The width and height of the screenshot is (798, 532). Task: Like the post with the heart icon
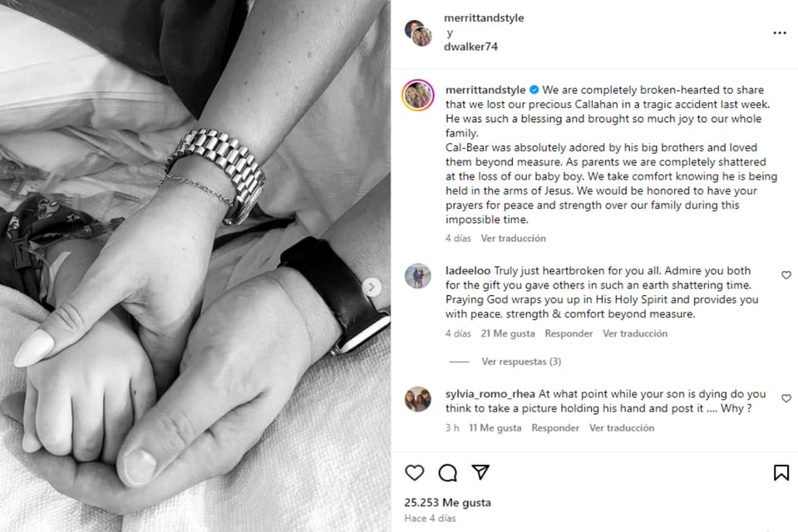414,472
